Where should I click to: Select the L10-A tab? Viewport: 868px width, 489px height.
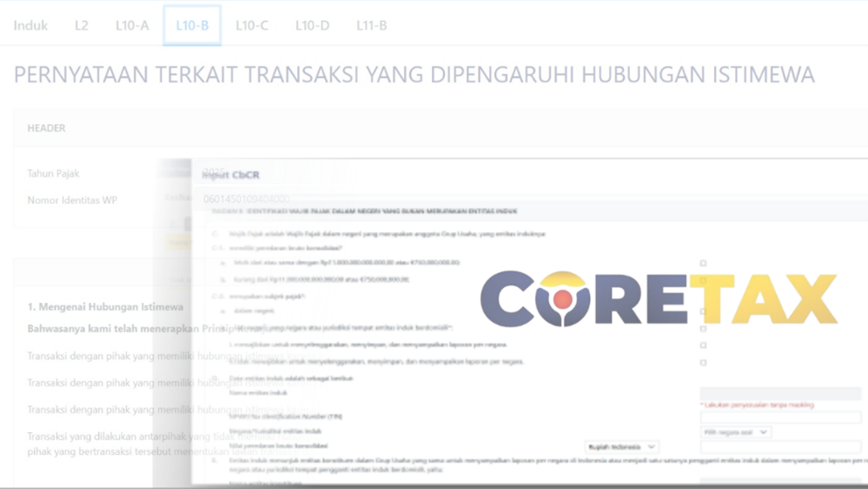pos(132,25)
